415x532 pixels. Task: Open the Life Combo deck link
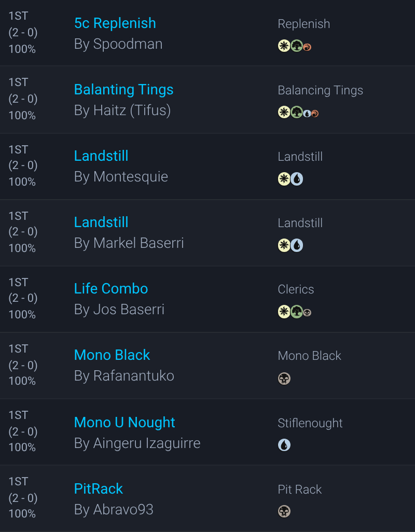coord(111,289)
